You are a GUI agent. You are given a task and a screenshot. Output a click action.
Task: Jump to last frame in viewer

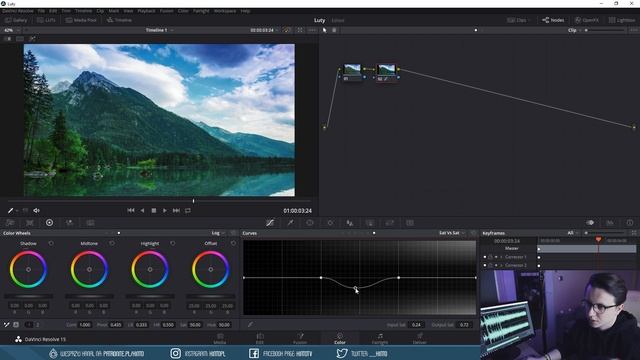[176, 211]
